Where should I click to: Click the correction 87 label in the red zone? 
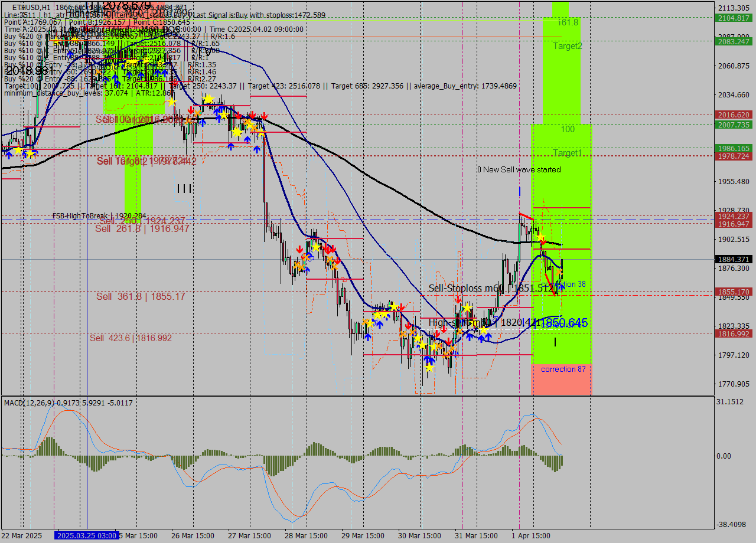pos(562,369)
